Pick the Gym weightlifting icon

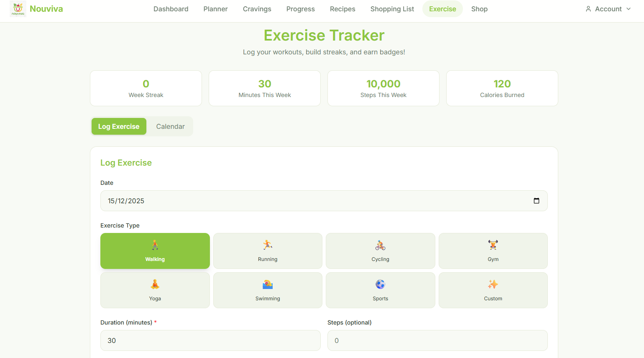tap(493, 245)
